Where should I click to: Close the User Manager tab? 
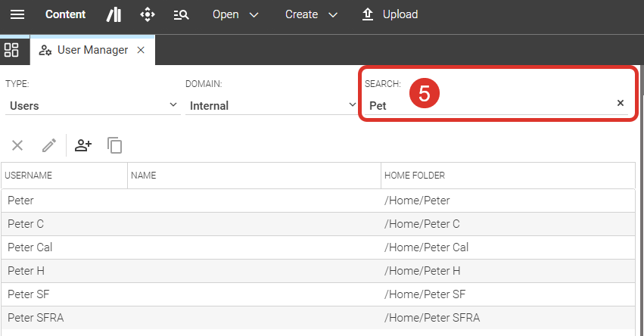point(141,50)
